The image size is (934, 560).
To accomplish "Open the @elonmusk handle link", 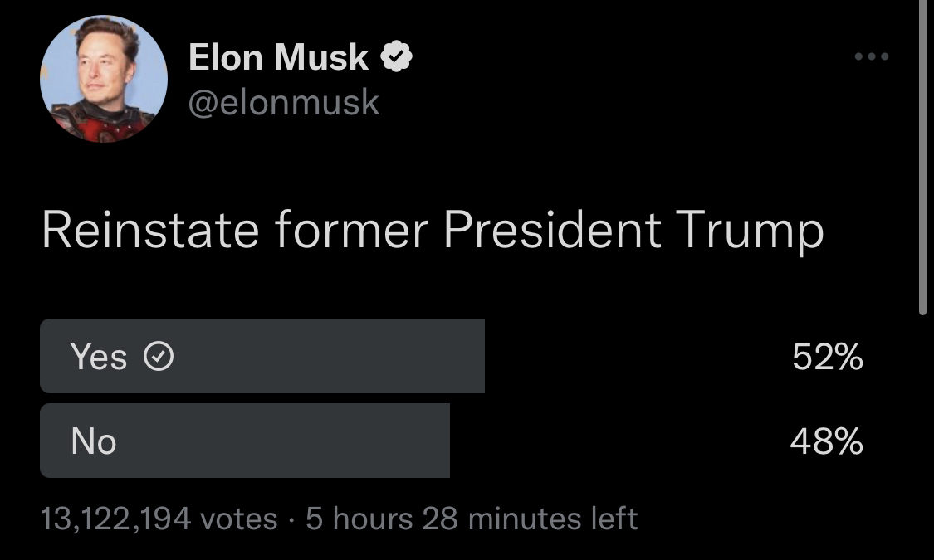I will coord(284,102).
